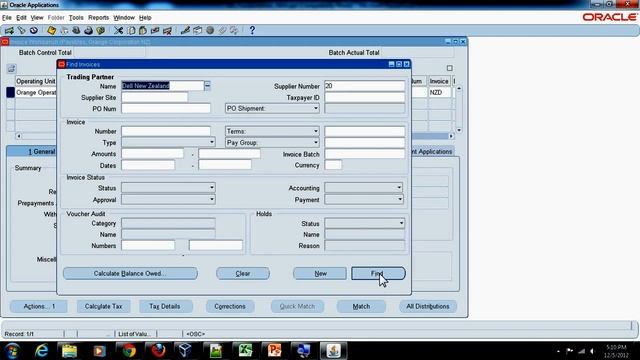The height and width of the screenshot is (360, 640).
Task: Expand the Approval dropdown
Action: [x=212, y=200]
